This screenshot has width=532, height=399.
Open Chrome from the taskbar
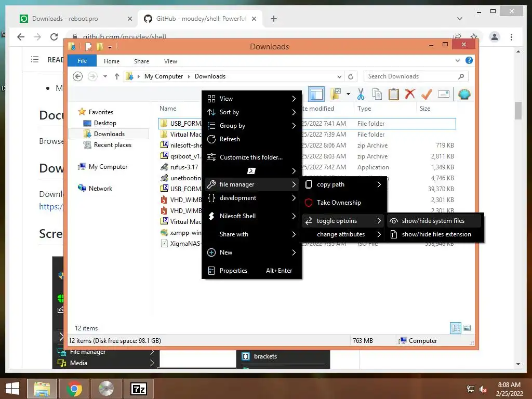pos(74,389)
